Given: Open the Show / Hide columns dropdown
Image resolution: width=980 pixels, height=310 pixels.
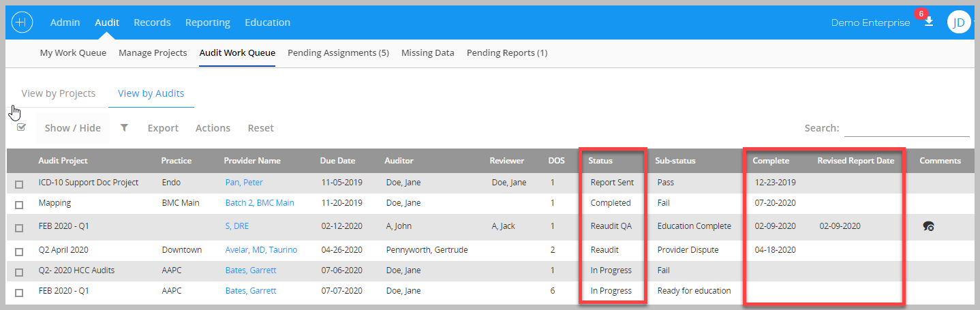Looking at the screenshot, I should tap(73, 128).
